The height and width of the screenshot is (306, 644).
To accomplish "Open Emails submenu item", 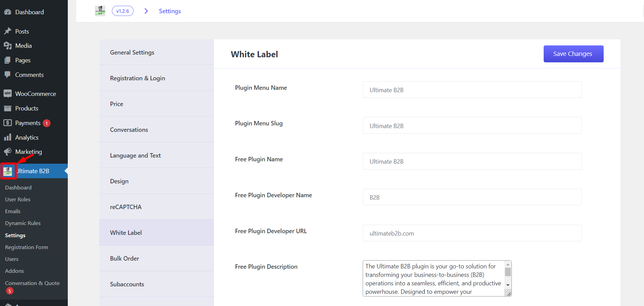I will (x=13, y=211).
